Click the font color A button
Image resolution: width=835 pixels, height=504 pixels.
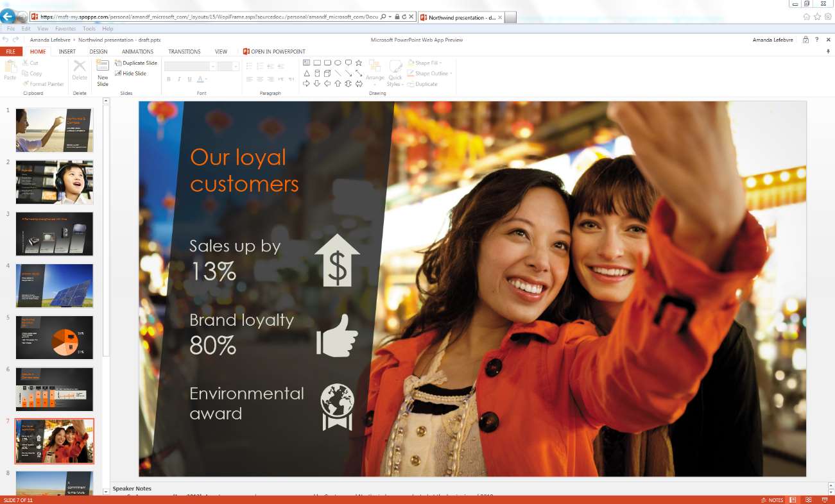click(x=200, y=79)
